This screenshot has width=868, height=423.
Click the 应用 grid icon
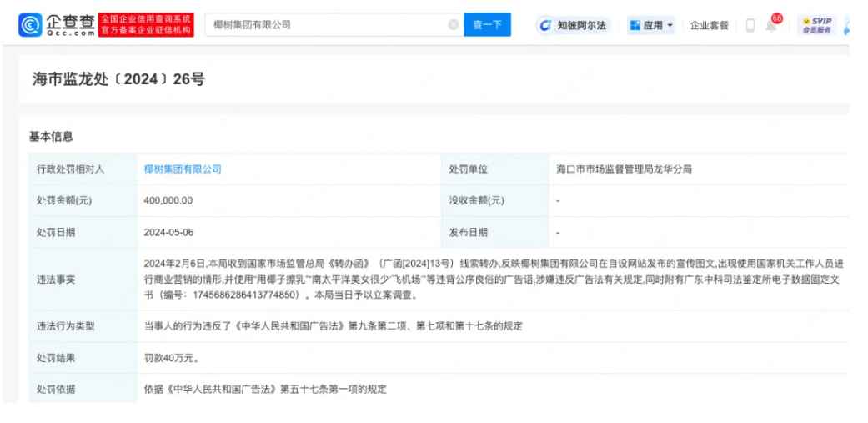[635, 26]
